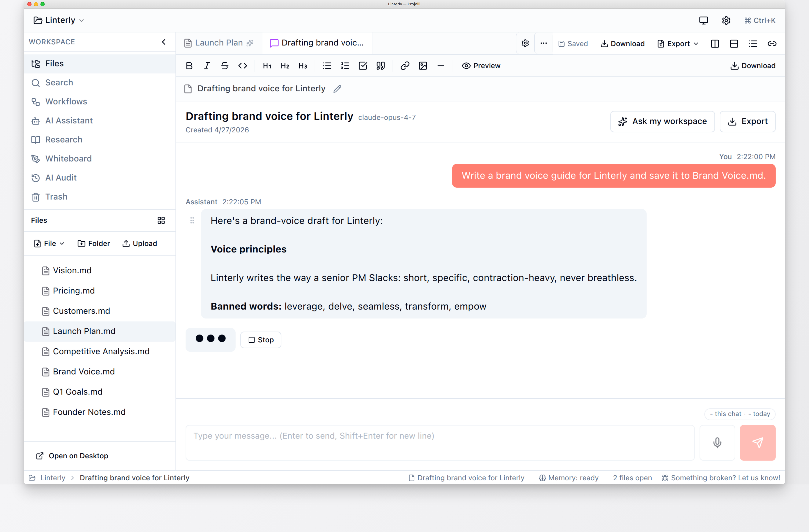Export the chat conversation
Viewport: 809px width, 532px height.
click(x=747, y=121)
